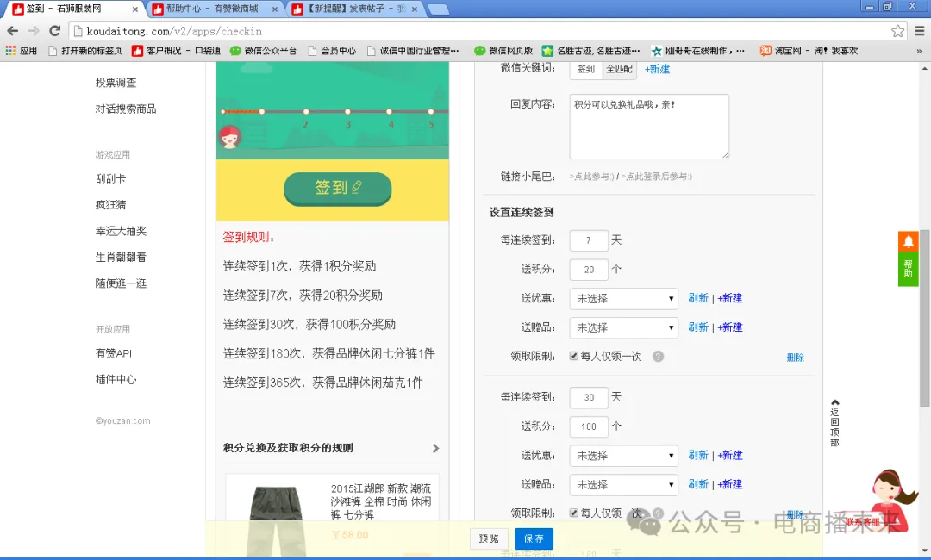
Task: Click the blue 保存 button
Action: coord(534,538)
